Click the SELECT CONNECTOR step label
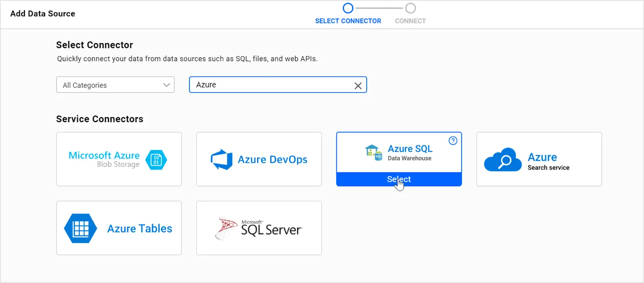 [348, 21]
